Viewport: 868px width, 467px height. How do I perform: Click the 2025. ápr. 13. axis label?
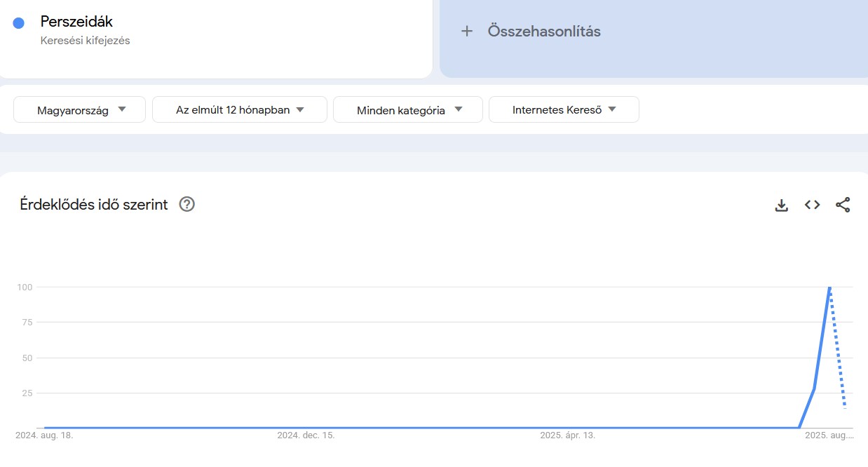(569, 435)
